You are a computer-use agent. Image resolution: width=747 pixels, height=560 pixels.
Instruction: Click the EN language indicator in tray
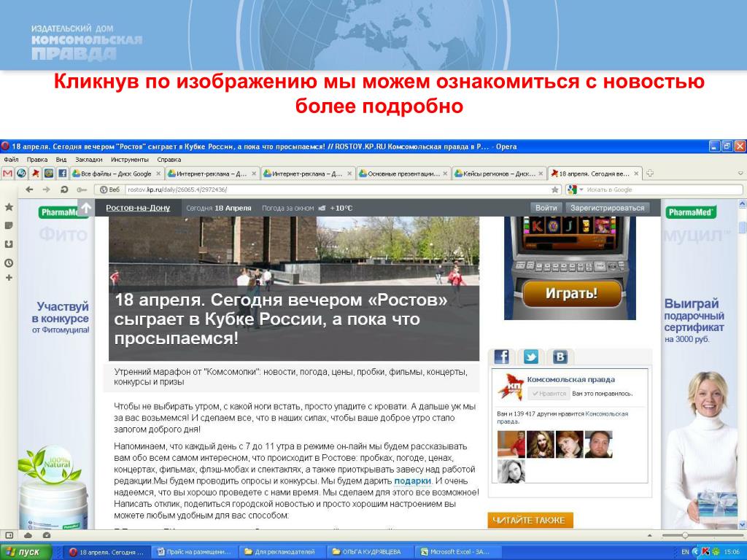[685, 552]
